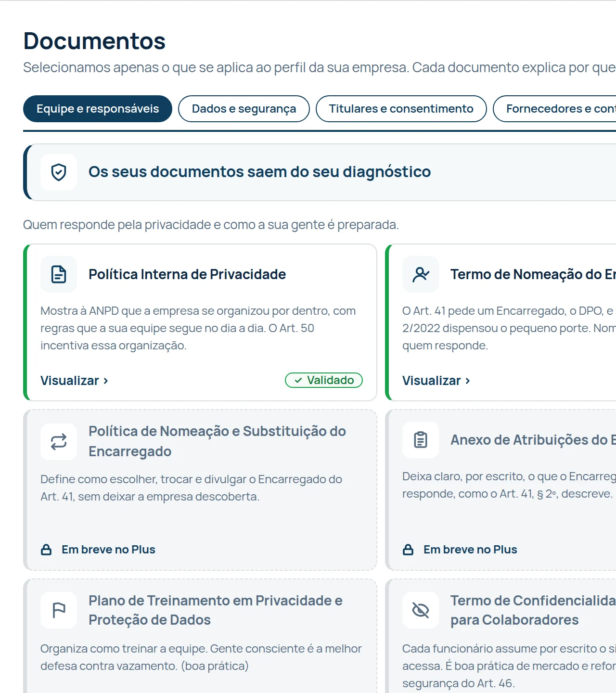Click the subtitle Selecionamos apenas o que se aplica
Viewport: 616px width, 693px height.
pyautogui.click(x=320, y=67)
